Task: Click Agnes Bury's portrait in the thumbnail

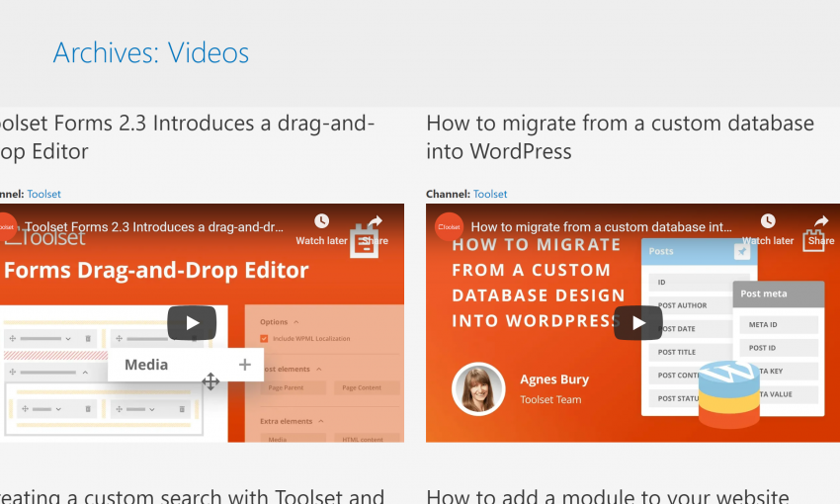Action: (x=478, y=388)
